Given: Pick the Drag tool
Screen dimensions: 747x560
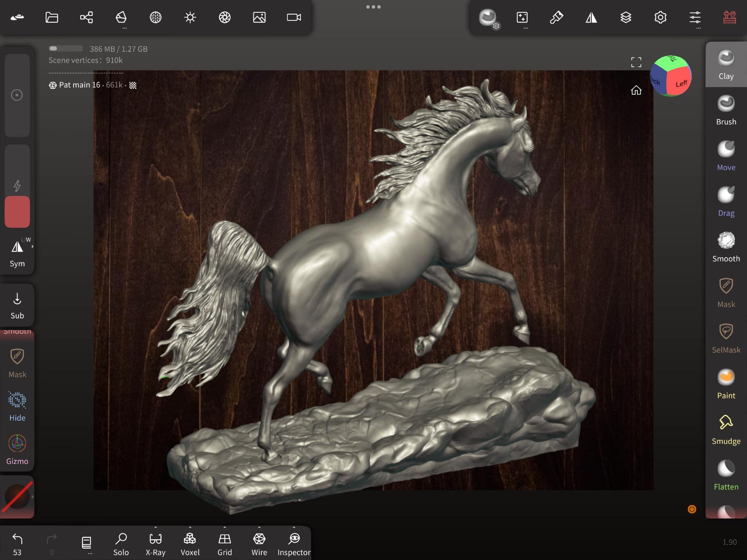Looking at the screenshot, I should pyautogui.click(x=726, y=201).
